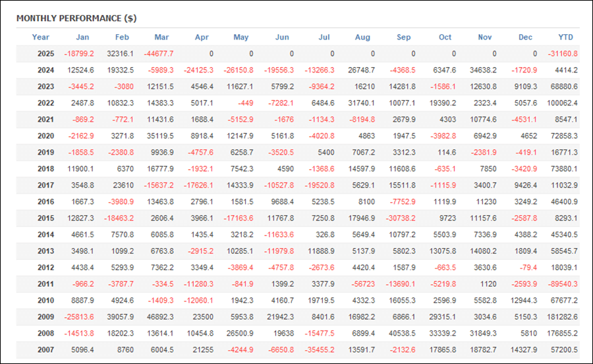Click the 2025 Mar value -44677.7
This screenshot has height=364, width=593.
coord(158,54)
